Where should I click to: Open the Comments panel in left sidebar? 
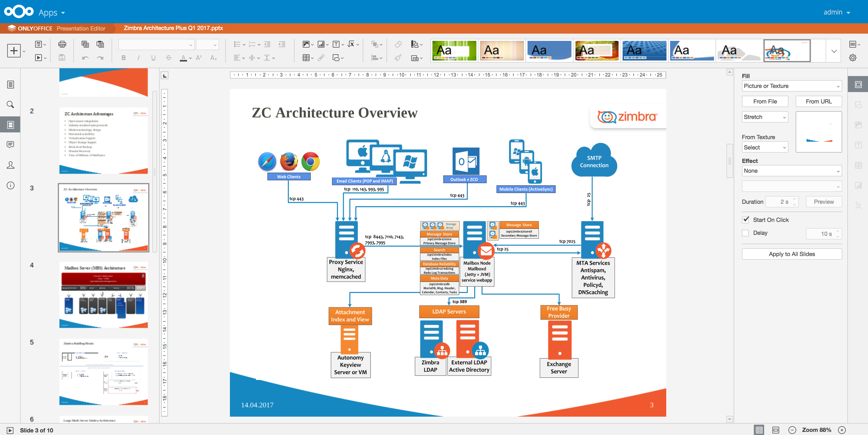click(10, 145)
